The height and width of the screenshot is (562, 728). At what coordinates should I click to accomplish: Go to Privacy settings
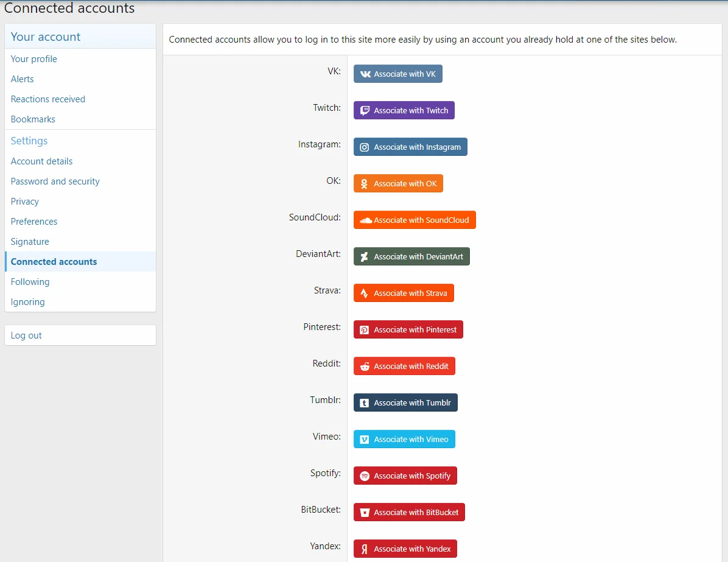click(x=80, y=202)
